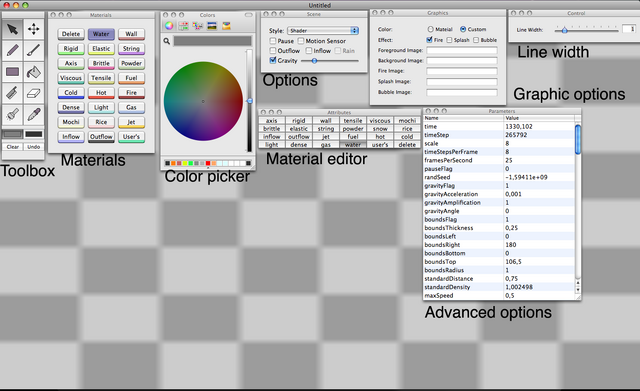
Task: Select the eraser tool
Action: pos(33,93)
